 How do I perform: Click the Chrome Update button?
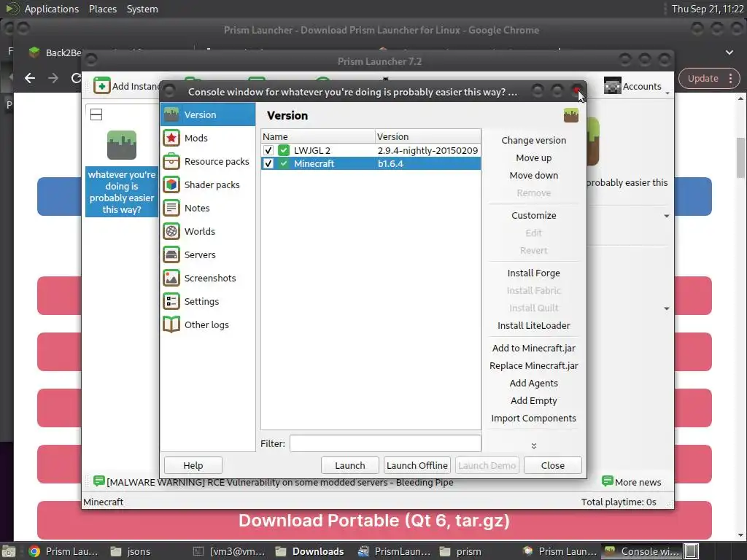703,79
